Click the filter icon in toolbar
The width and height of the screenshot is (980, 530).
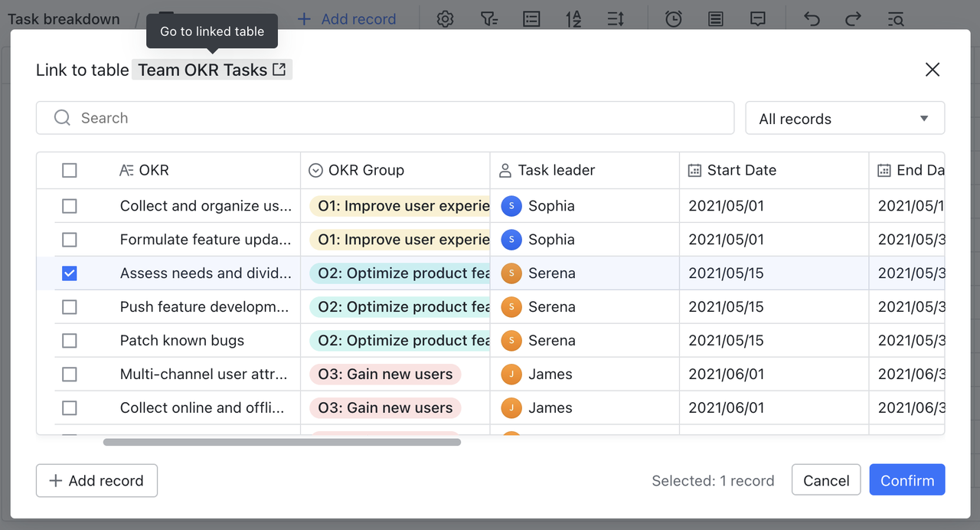pyautogui.click(x=488, y=19)
